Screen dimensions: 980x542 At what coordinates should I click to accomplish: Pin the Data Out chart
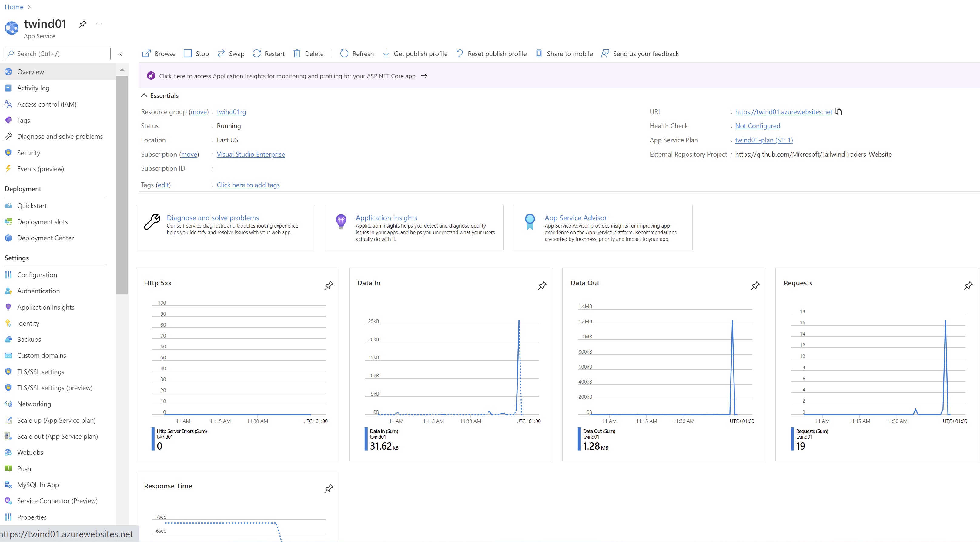(755, 286)
